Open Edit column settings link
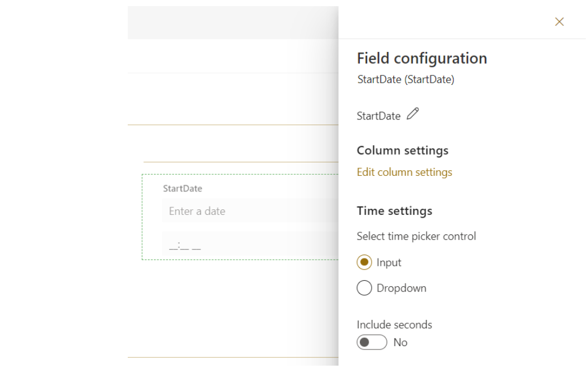Screen dimensions: 588x369 (404, 172)
